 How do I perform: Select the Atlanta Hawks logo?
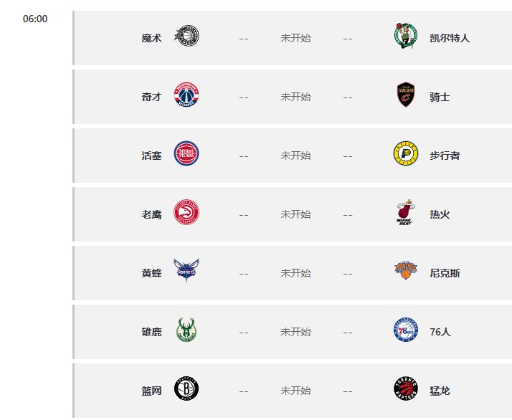186,214
